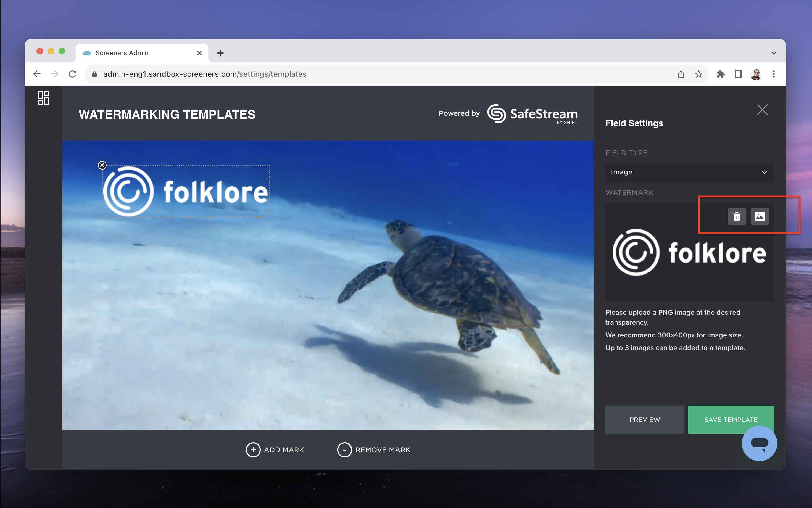Open the chat support bubble
This screenshot has height=508, width=812.
759,443
